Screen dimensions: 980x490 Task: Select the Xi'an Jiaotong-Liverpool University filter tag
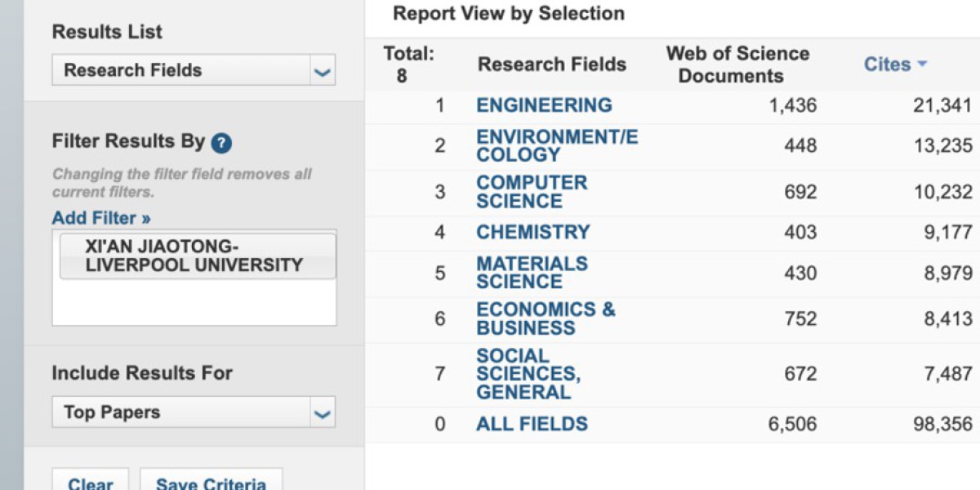[x=198, y=256]
